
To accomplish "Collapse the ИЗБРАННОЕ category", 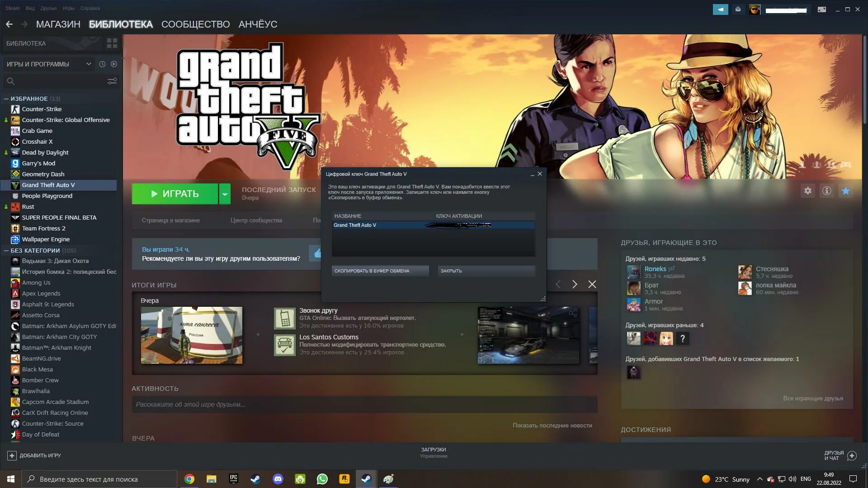I will point(6,99).
